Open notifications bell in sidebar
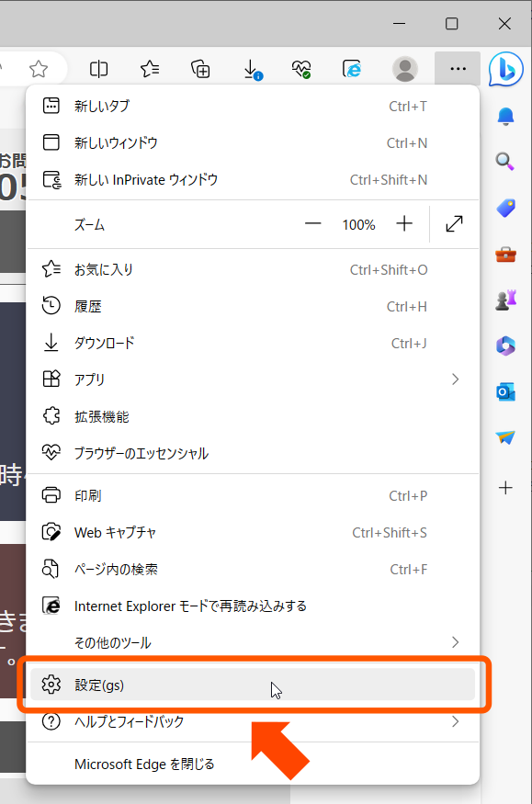This screenshot has height=804, width=532. pyautogui.click(x=506, y=117)
